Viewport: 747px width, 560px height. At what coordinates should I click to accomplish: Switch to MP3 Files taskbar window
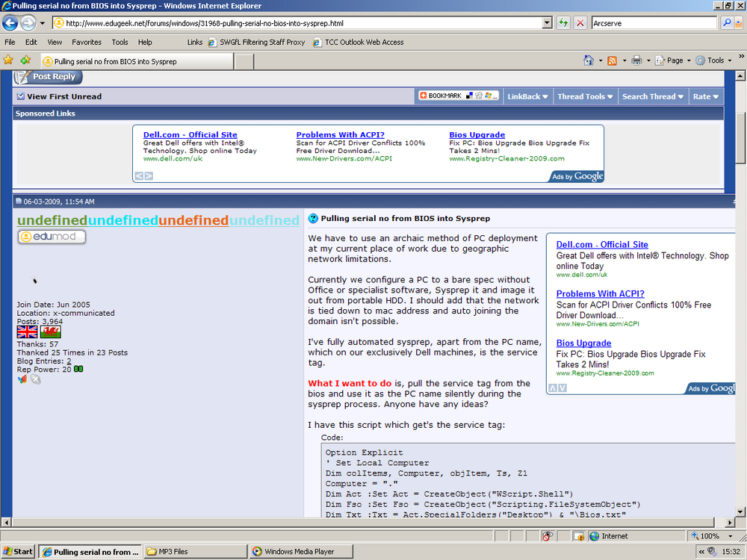click(195, 552)
